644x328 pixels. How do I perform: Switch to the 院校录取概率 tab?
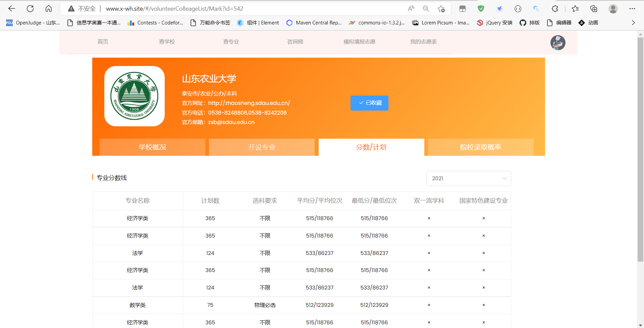coord(481,147)
